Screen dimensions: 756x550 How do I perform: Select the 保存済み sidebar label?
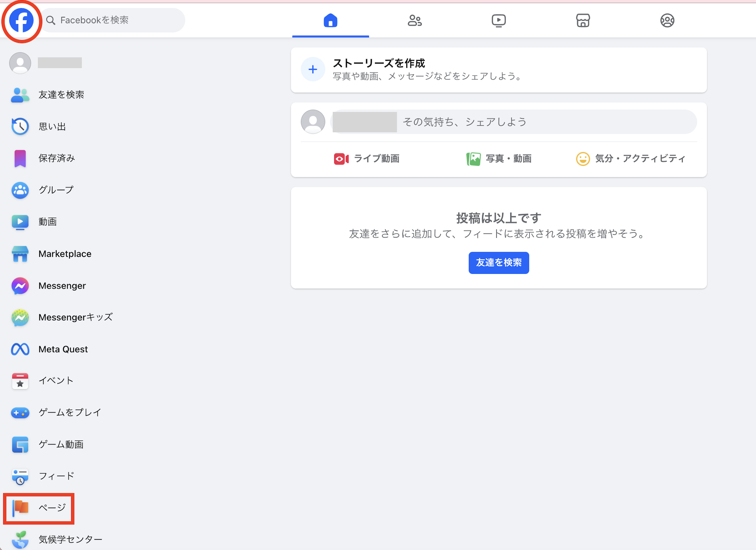(x=57, y=158)
